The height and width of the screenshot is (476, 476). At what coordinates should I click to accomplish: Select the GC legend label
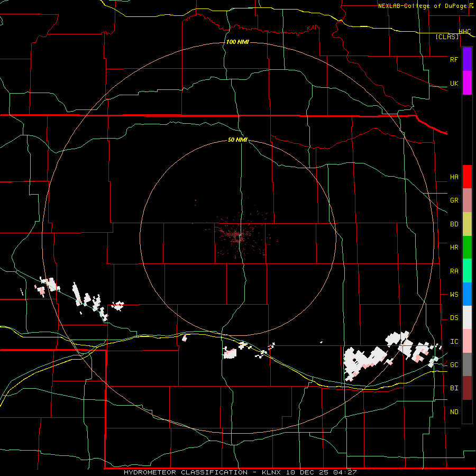tap(454, 365)
